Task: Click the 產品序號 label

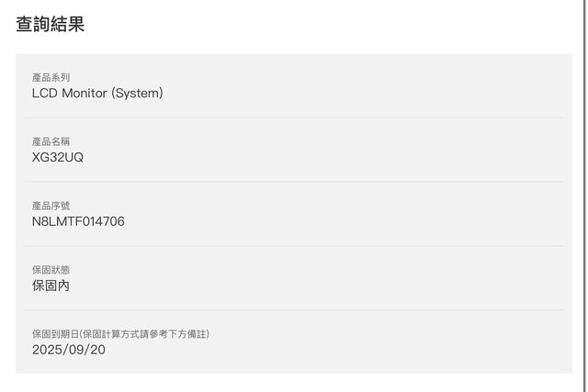Action: [x=51, y=206]
